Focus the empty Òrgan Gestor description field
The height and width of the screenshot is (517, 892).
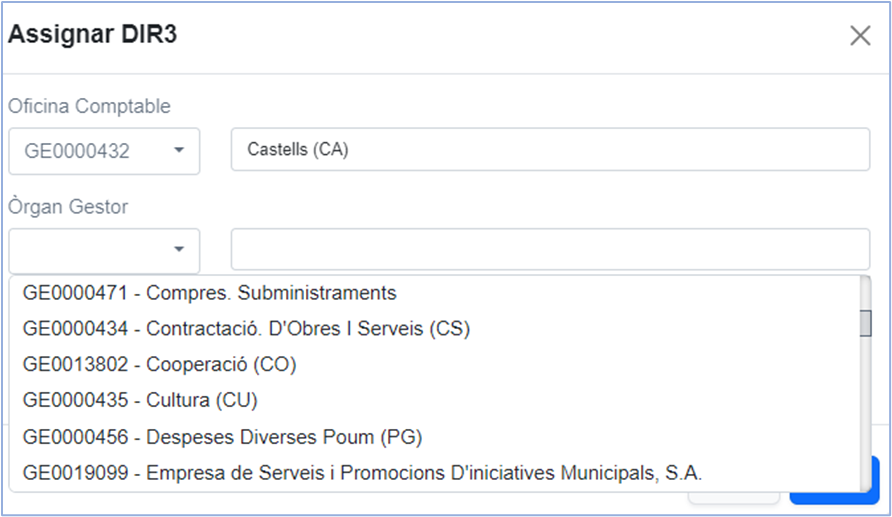(550, 250)
